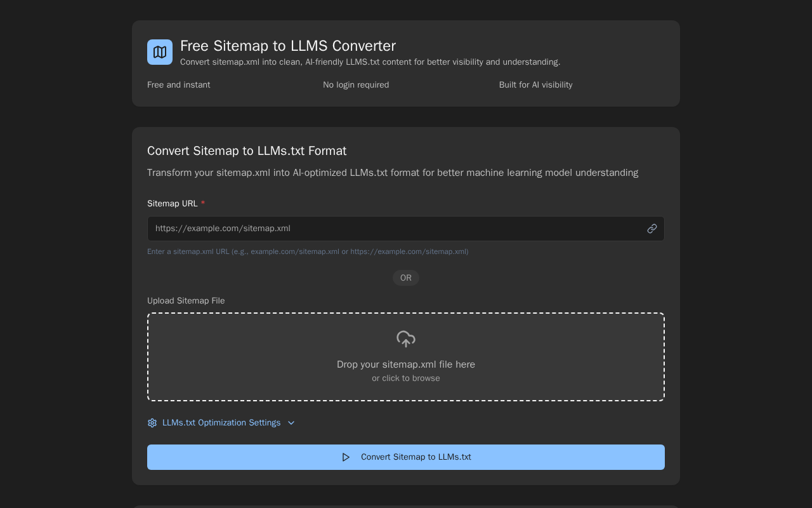Click the 'Convert Sitemap to LLMs.txt Format' heading
Image resolution: width=812 pixels, height=508 pixels.
247,151
